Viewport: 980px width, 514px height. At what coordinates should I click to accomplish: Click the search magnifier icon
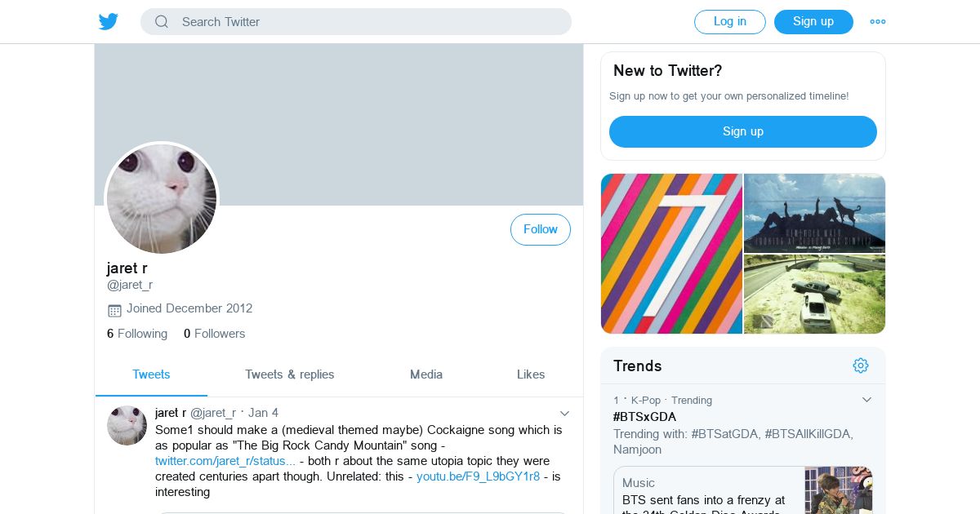click(162, 22)
